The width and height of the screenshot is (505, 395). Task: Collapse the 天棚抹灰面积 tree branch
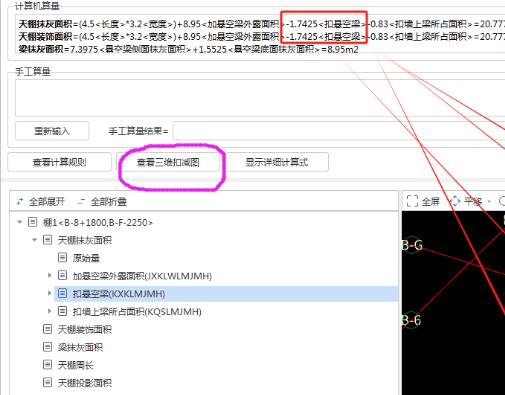point(34,240)
